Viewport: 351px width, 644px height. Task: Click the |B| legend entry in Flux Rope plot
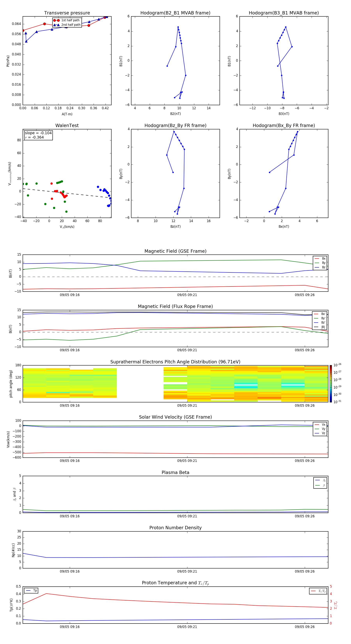click(x=320, y=327)
